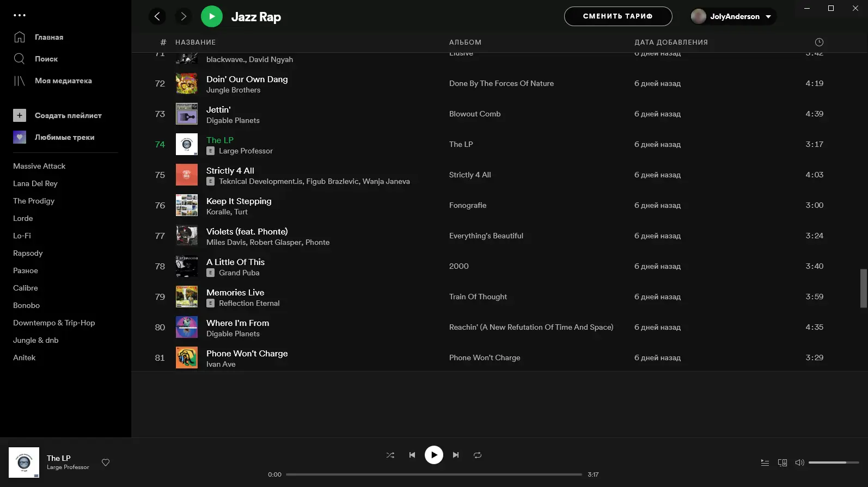Open the Jungle & dnb playlist
The height and width of the screenshot is (487, 868).
pos(36,340)
